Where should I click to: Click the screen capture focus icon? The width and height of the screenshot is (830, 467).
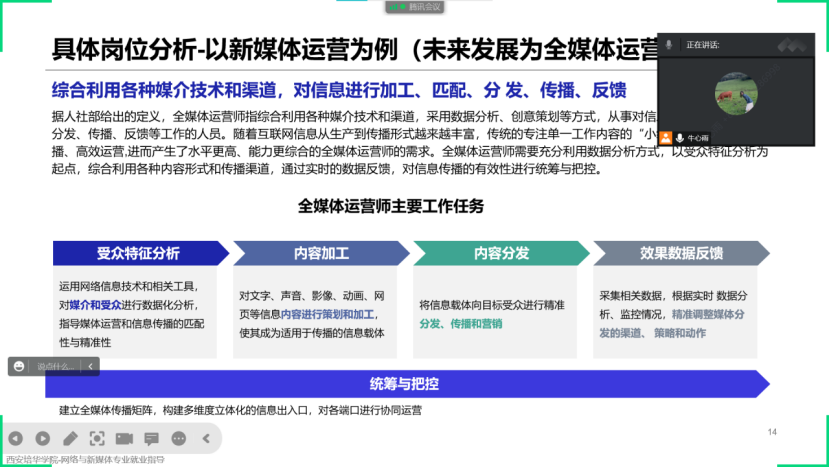pyautogui.click(x=97, y=438)
